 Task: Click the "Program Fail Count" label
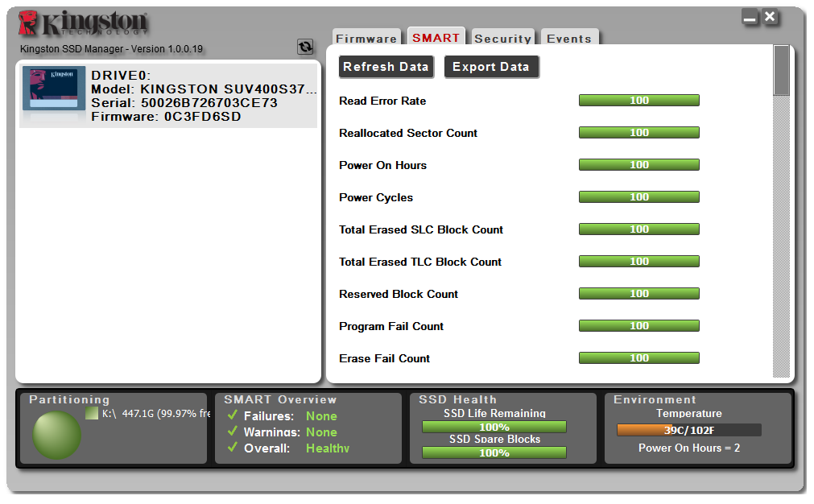(x=391, y=327)
